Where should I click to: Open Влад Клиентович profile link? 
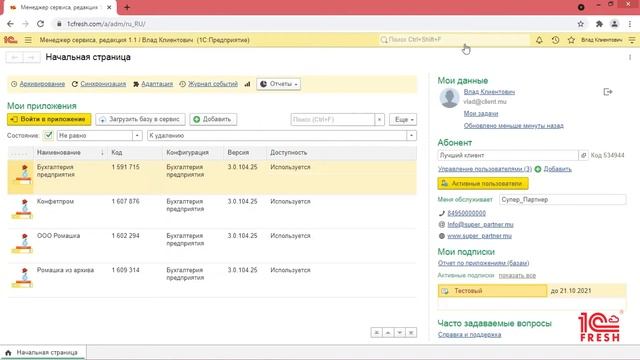click(489, 92)
